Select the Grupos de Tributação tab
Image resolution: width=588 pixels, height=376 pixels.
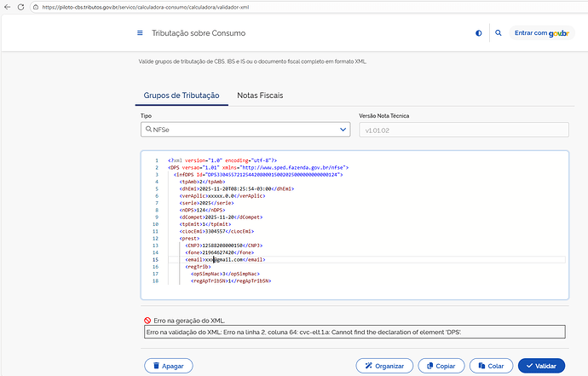point(180,95)
